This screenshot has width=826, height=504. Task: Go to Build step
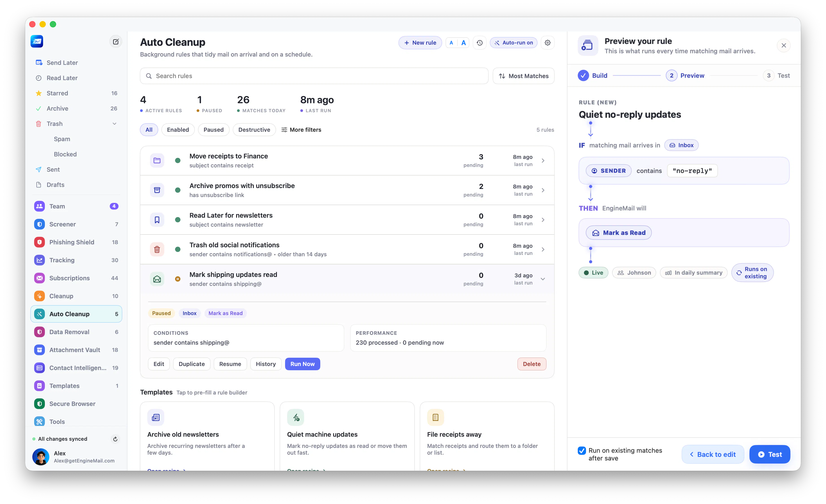(x=593, y=76)
